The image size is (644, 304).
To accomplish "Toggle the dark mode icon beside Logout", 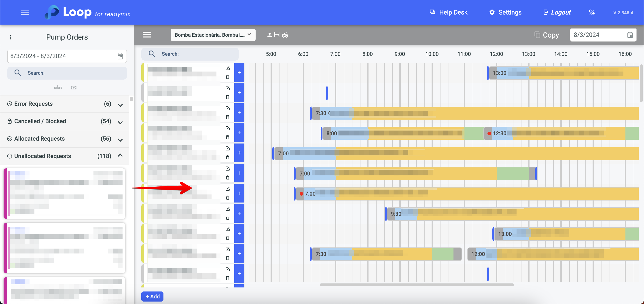I will [592, 12].
